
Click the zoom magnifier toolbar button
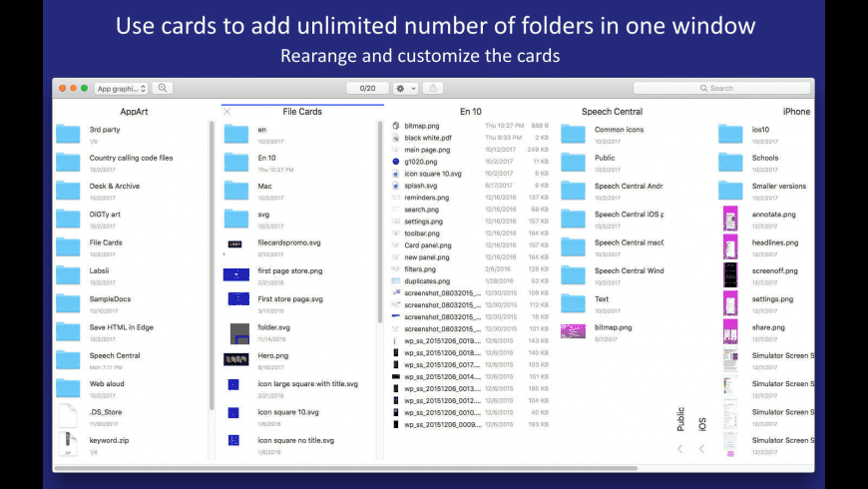pyautogui.click(x=163, y=88)
